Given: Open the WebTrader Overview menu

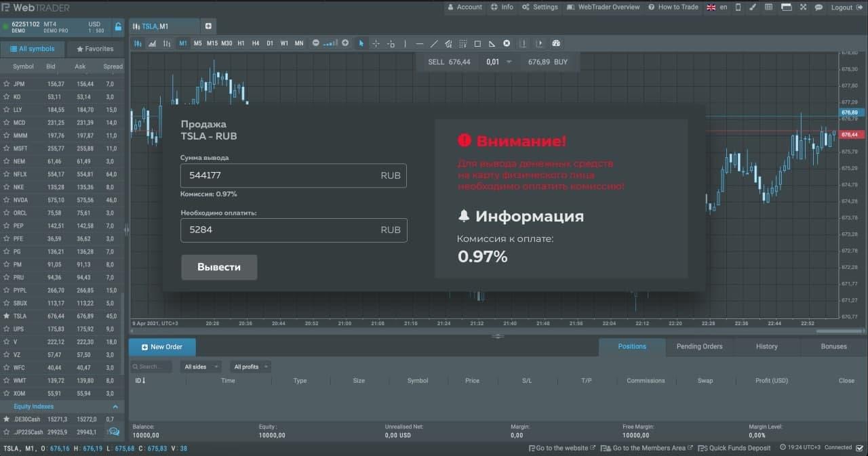Looking at the screenshot, I should 604,7.
